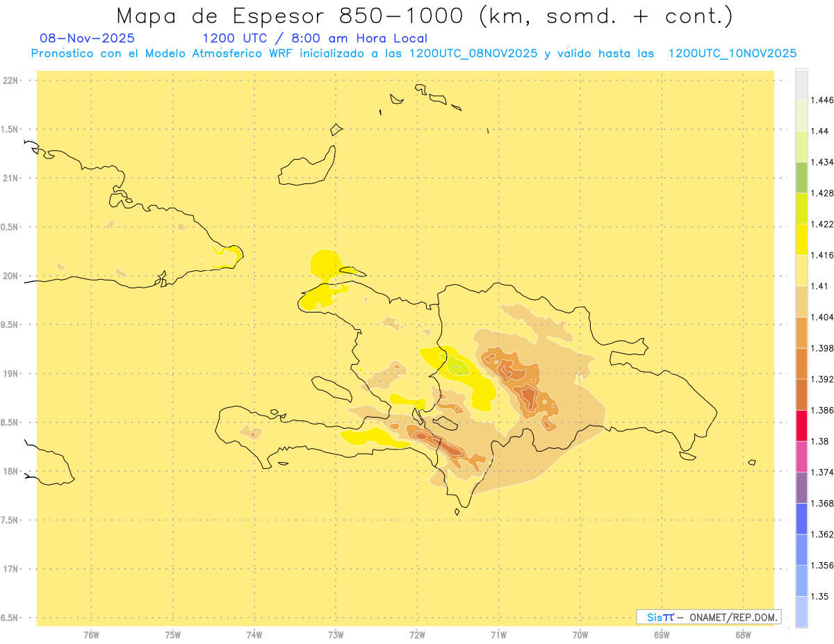The width and height of the screenshot is (834, 644).
Task: Click the date label '08-Nov-2025'
Action: [88, 38]
